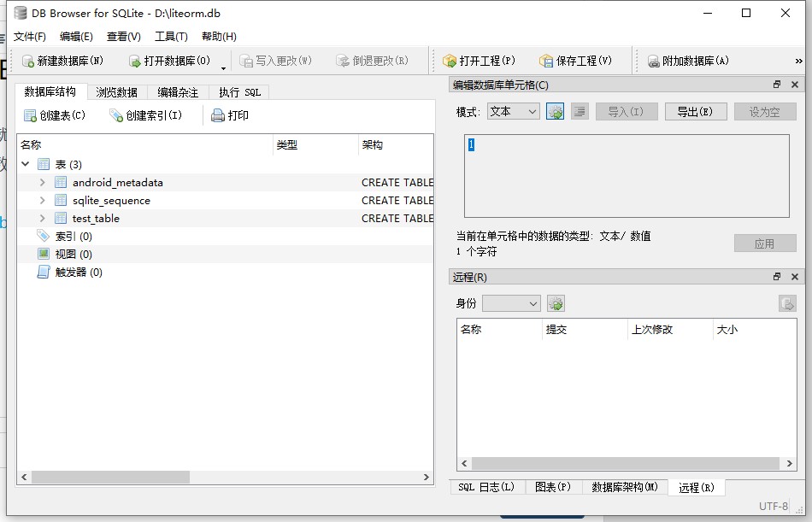The image size is (812, 522).
Task: Click the 触发器 scroll icon
Action: coord(44,273)
